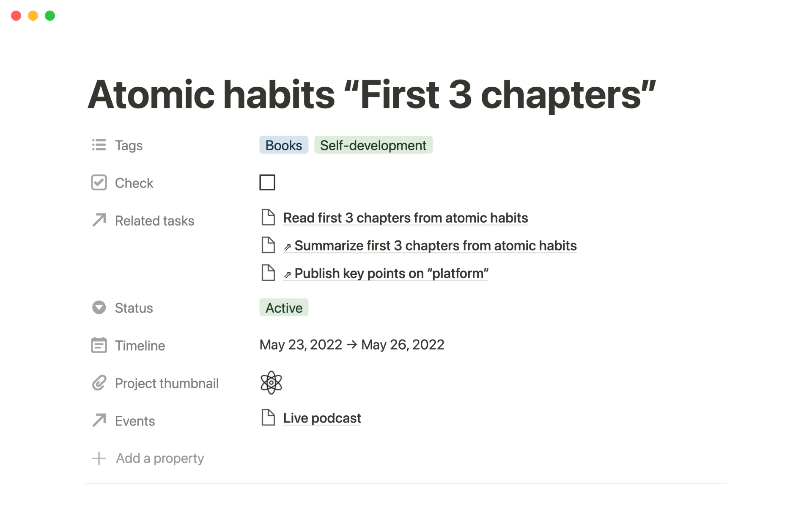Click the Atomic habits page title
The height and width of the screenshot is (508, 812).
click(371, 95)
